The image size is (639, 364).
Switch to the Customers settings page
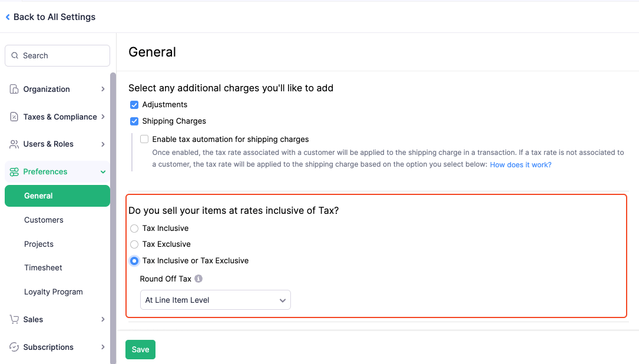[x=44, y=220]
